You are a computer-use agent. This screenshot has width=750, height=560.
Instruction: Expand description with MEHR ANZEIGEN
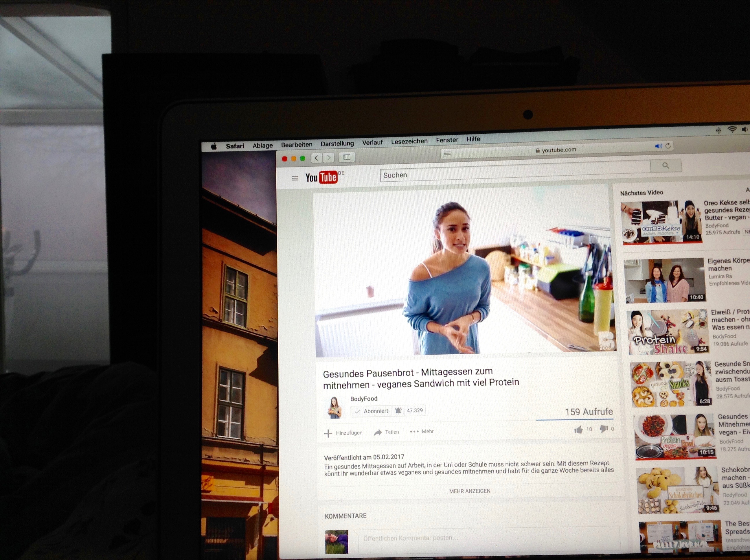coord(469,491)
